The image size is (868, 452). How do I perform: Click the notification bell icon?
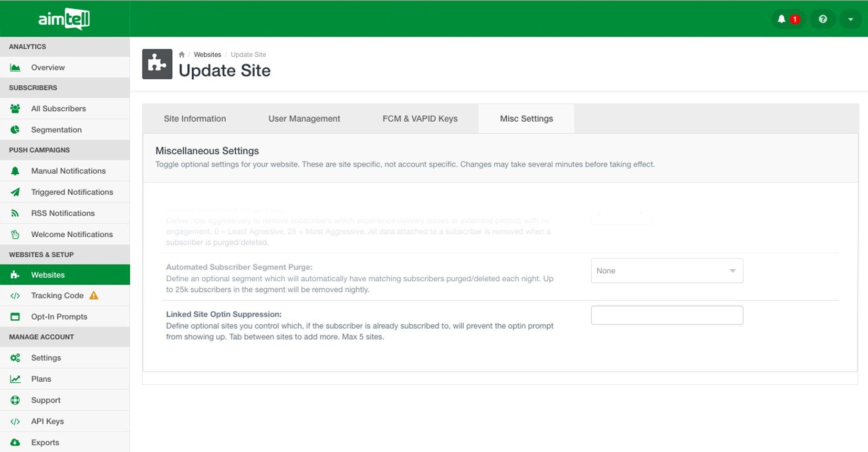pos(781,19)
